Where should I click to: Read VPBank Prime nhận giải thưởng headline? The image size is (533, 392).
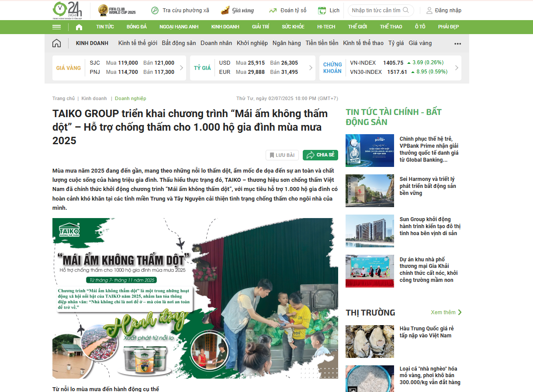(x=429, y=149)
